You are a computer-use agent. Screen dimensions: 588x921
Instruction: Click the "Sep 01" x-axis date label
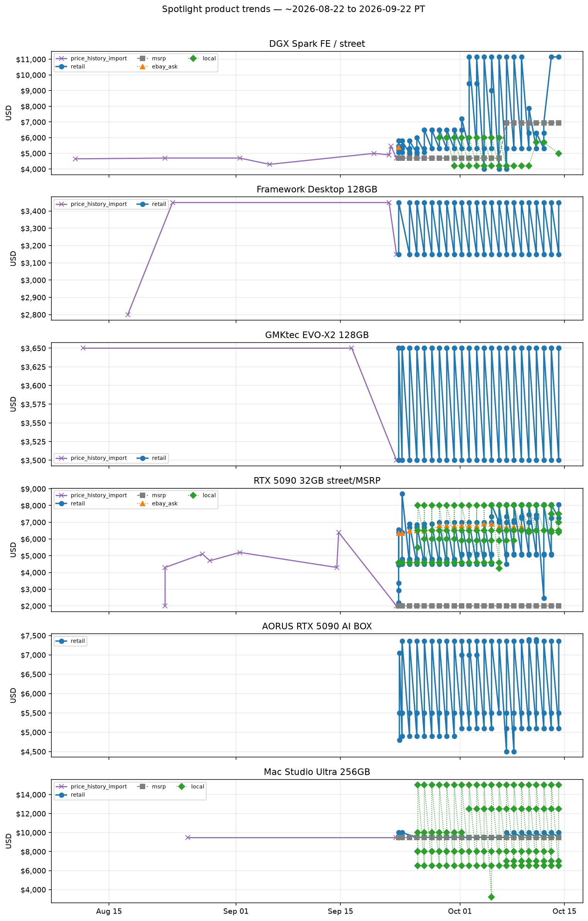pyautogui.click(x=236, y=911)
